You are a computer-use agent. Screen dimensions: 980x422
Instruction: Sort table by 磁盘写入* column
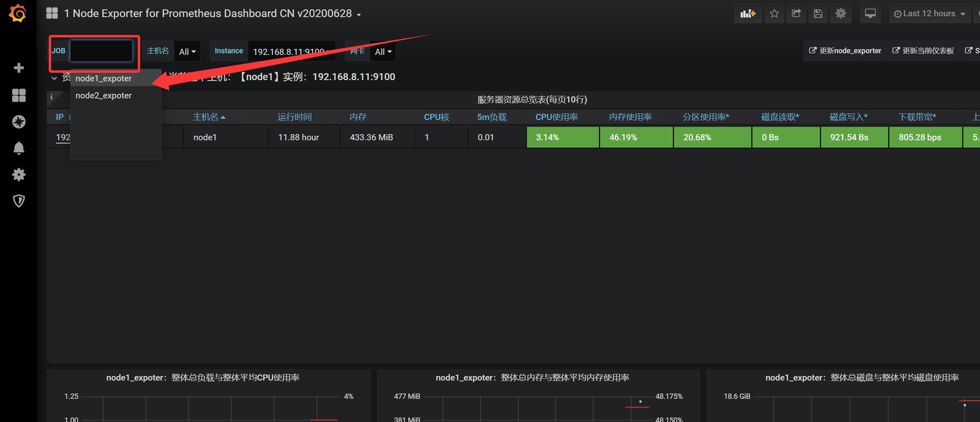848,117
